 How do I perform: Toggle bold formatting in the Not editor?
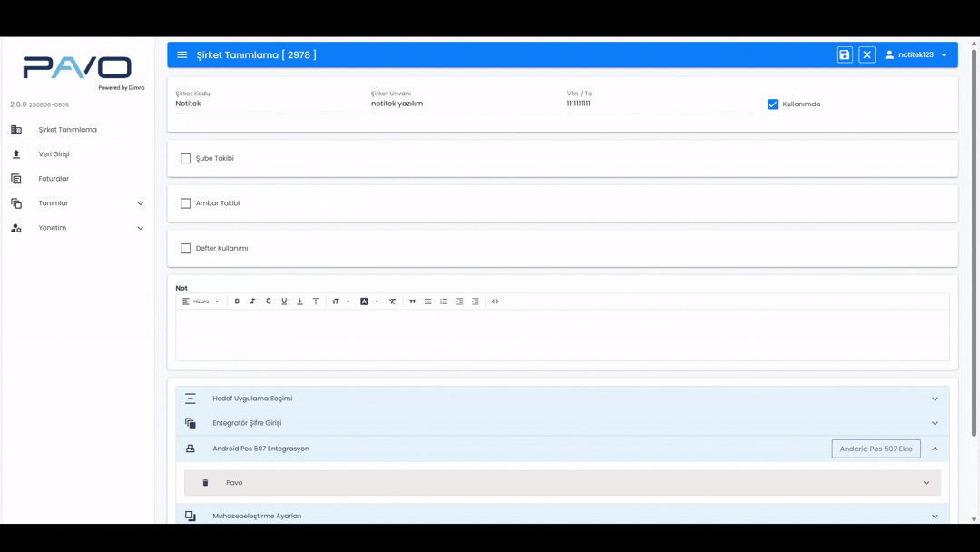[x=237, y=301]
